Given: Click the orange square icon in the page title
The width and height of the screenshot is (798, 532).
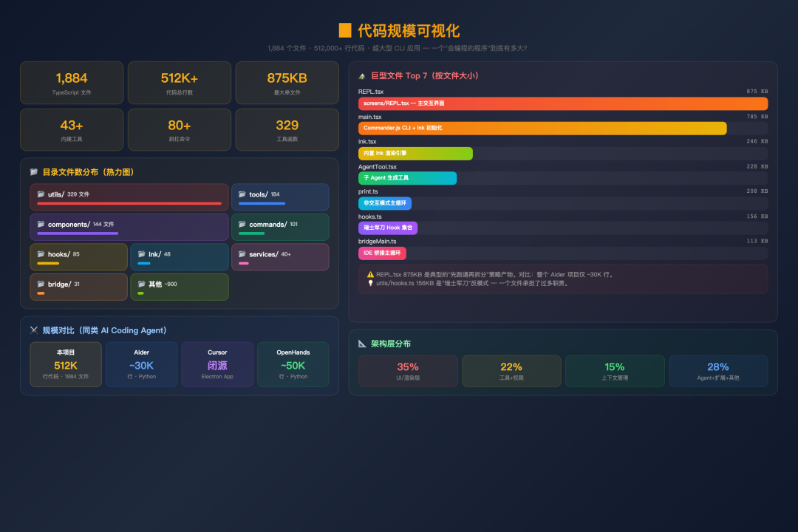Looking at the screenshot, I should (344, 31).
